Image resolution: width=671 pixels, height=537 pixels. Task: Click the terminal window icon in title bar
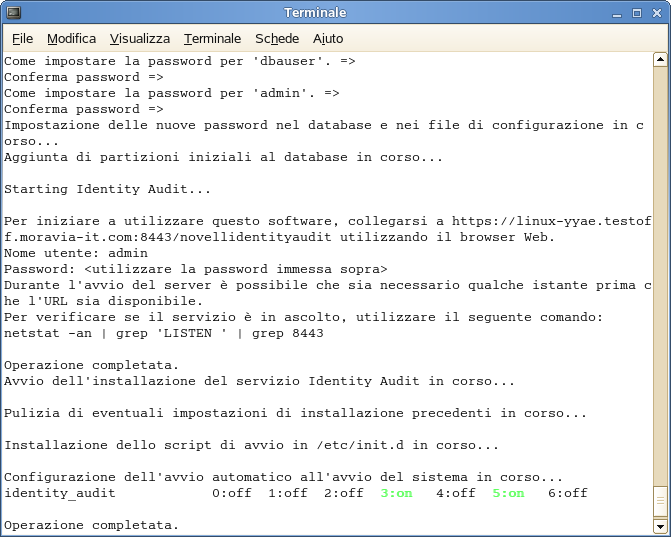tap(14, 12)
